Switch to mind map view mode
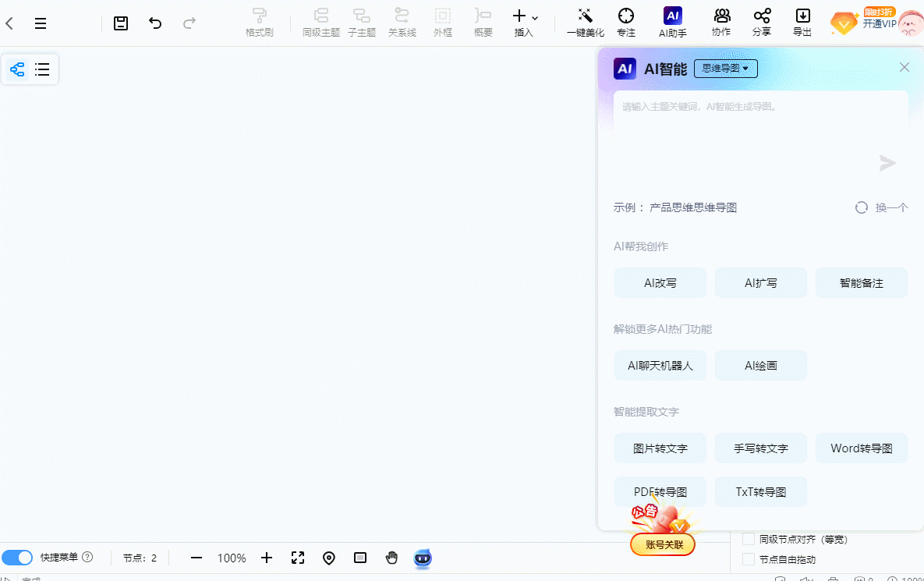 coord(17,69)
